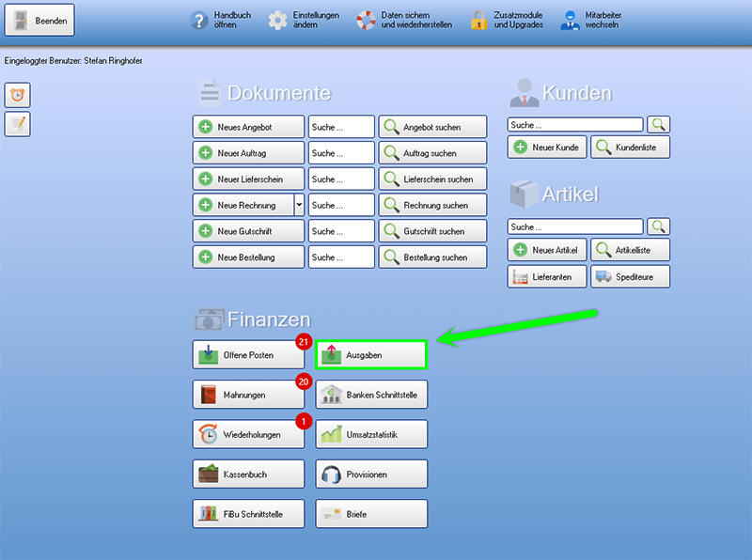Click Rechnung suchen

[x=433, y=205]
